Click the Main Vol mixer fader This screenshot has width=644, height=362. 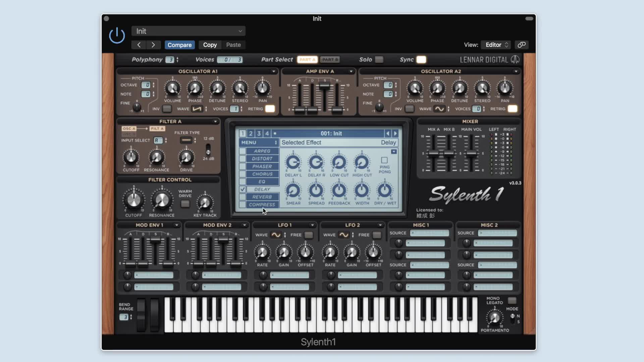(x=472, y=154)
